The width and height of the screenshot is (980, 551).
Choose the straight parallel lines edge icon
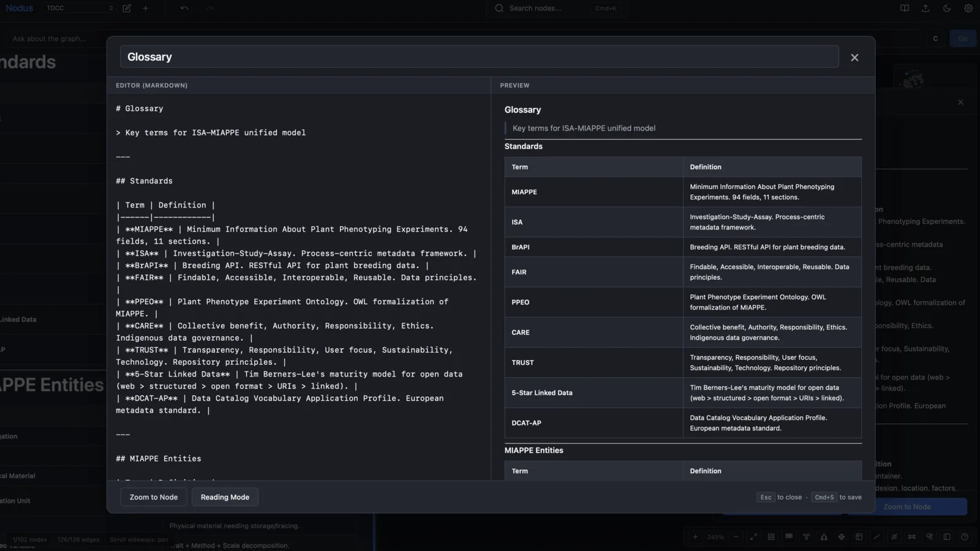(x=894, y=537)
